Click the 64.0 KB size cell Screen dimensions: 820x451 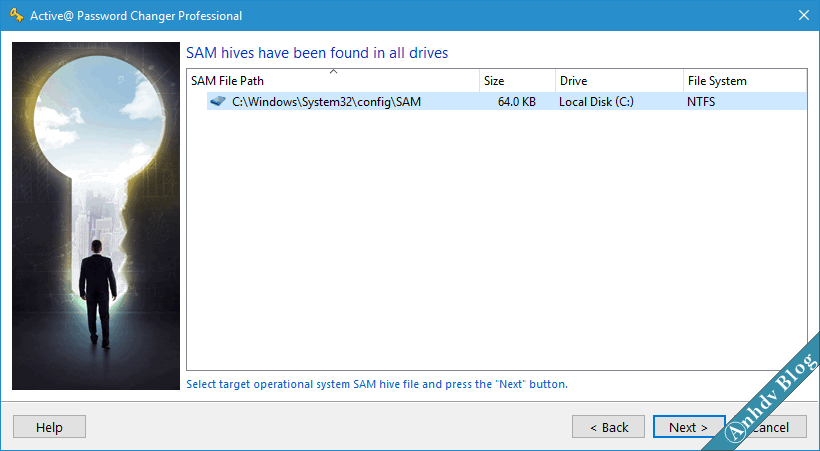[x=517, y=102]
